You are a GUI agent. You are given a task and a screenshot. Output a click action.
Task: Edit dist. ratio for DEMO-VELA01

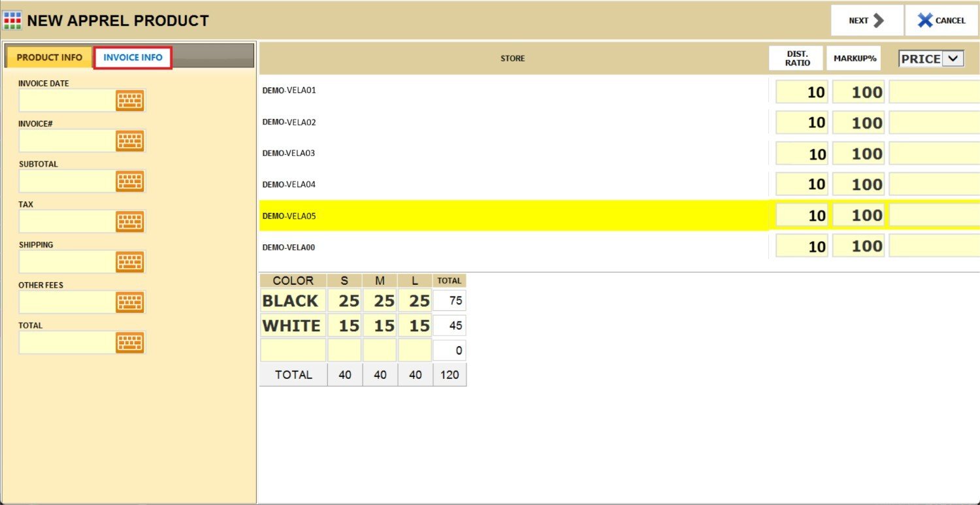pos(802,92)
